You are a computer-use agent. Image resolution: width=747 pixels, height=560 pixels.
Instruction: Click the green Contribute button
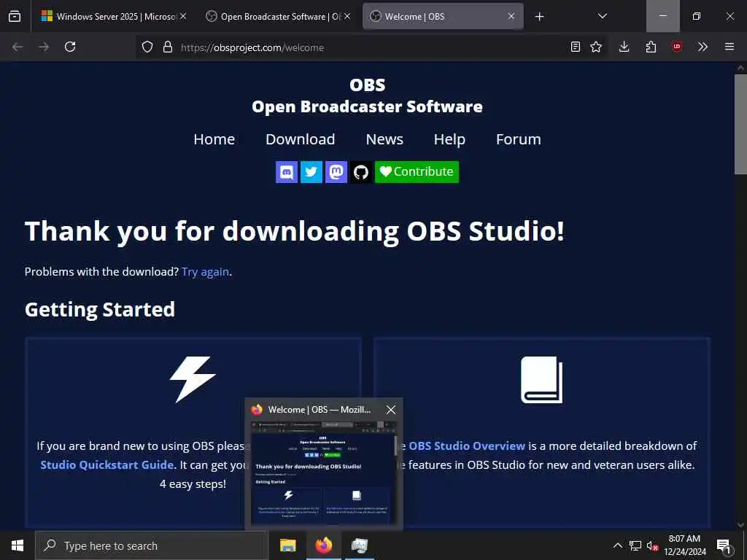[417, 172]
